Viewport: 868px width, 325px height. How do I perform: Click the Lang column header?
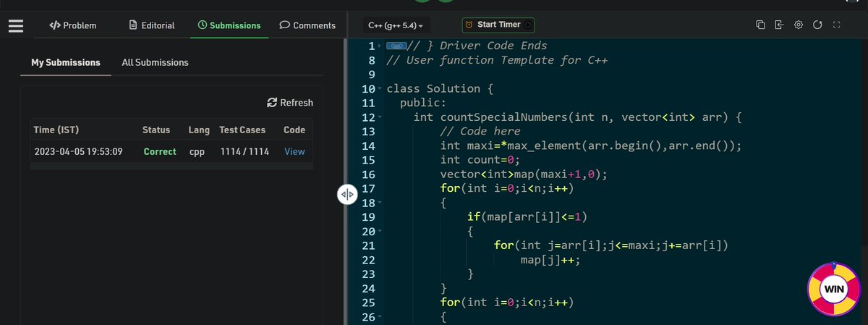point(199,130)
